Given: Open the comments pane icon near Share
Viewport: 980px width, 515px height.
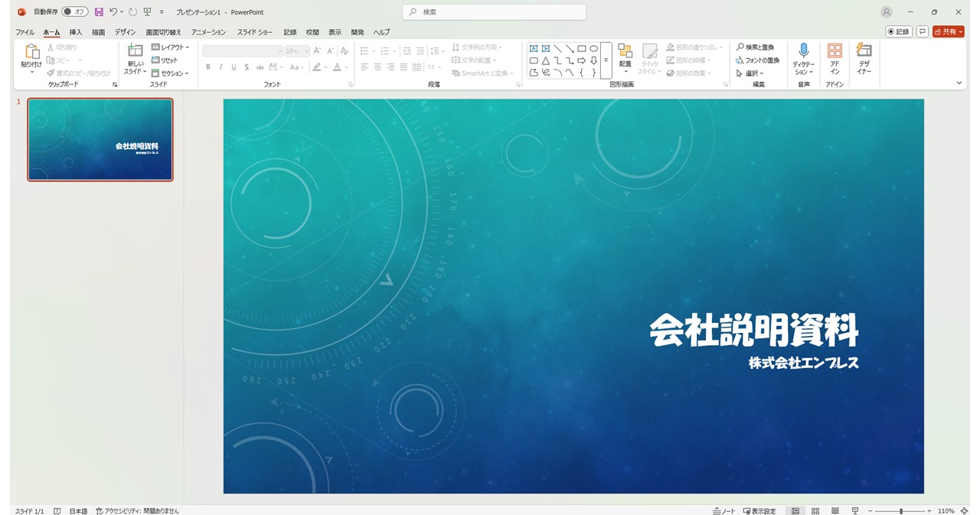Looking at the screenshot, I should pos(923,32).
